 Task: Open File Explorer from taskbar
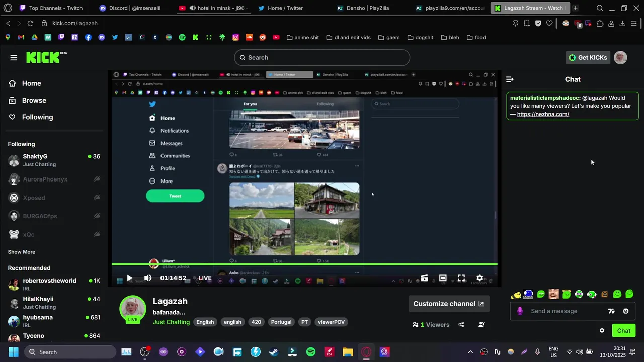348,352
